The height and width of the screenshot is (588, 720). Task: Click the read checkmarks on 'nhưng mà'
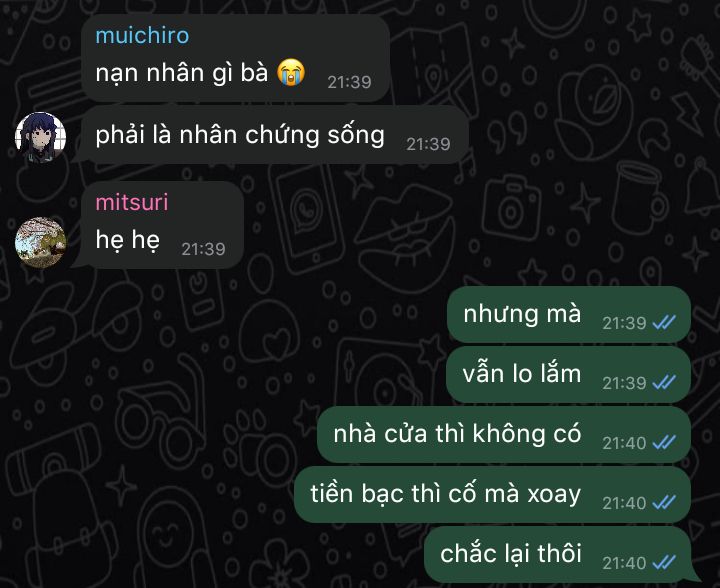point(664,323)
